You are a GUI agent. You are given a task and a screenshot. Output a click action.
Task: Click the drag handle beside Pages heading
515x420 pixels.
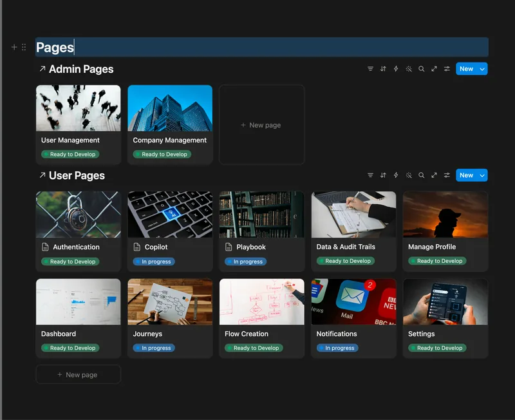(24, 47)
